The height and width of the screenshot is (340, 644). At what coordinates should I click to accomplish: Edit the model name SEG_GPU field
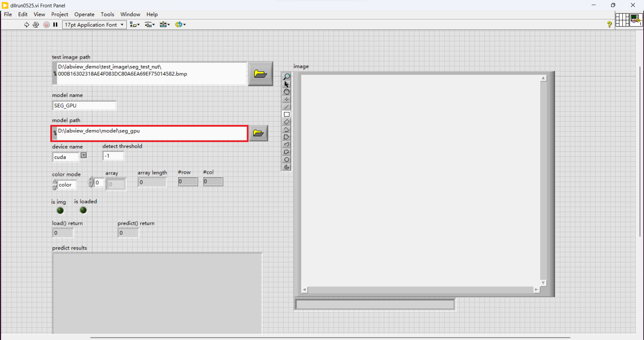pos(85,106)
